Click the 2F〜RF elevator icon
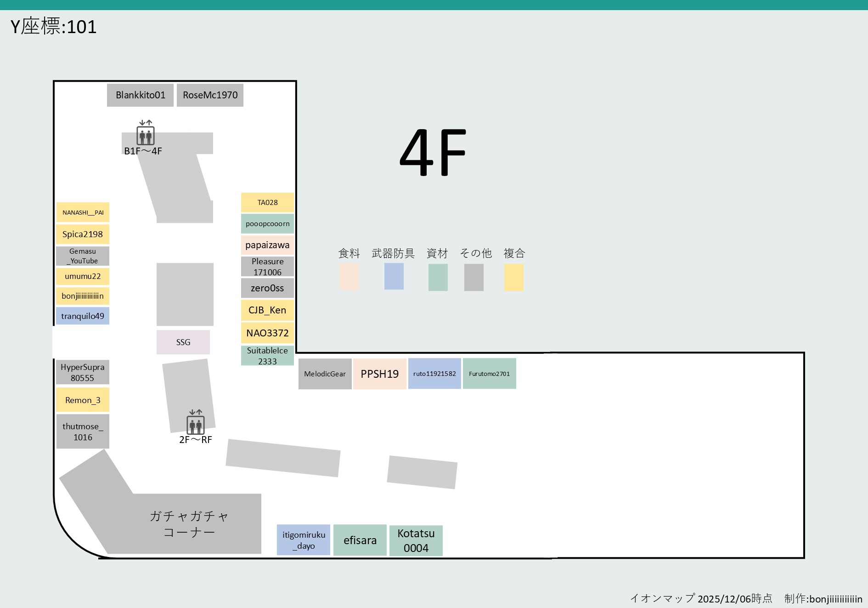This screenshot has height=608, width=868. (x=195, y=425)
